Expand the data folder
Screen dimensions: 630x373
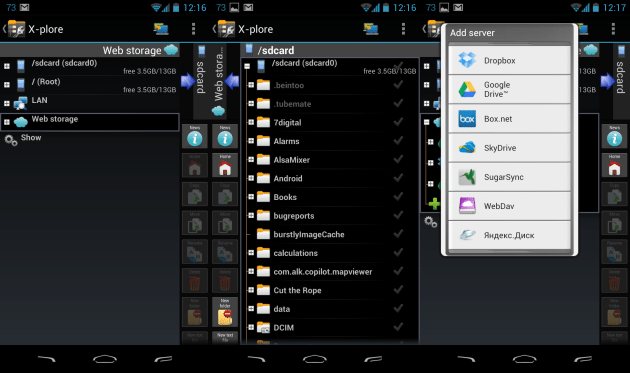pyautogui.click(x=251, y=309)
